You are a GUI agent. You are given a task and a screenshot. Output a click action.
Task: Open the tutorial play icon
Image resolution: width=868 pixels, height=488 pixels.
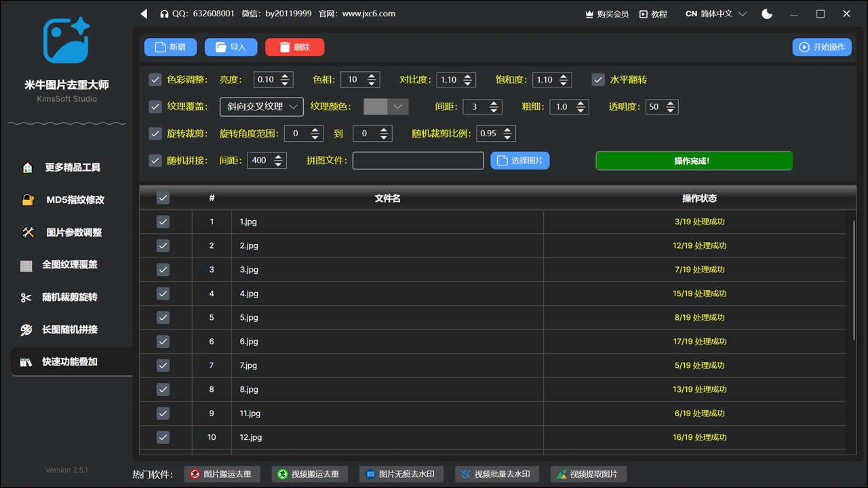click(x=644, y=14)
